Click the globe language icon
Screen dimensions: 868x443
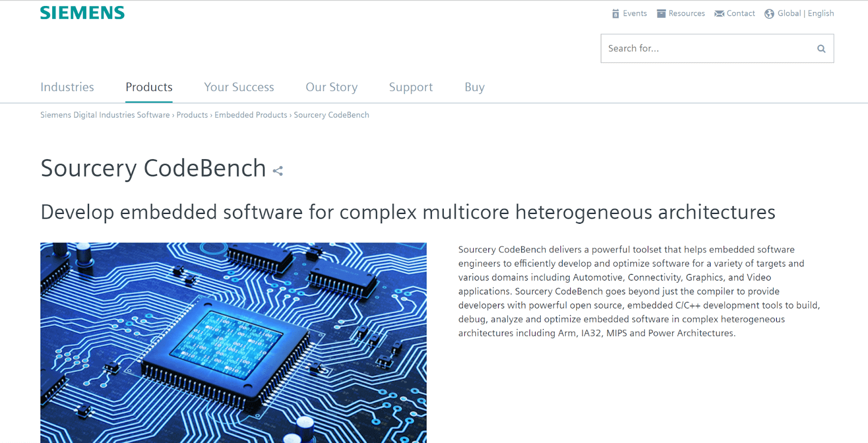click(x=769, y=14)
